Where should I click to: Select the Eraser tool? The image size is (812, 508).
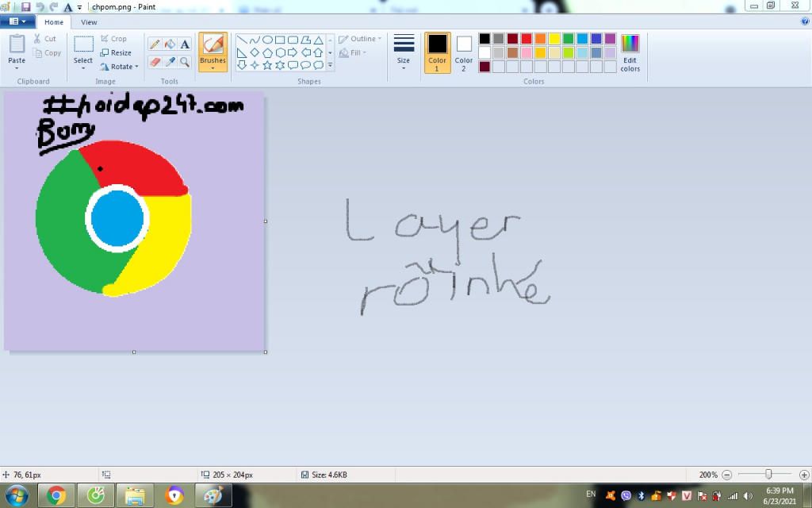pos(155,62)
